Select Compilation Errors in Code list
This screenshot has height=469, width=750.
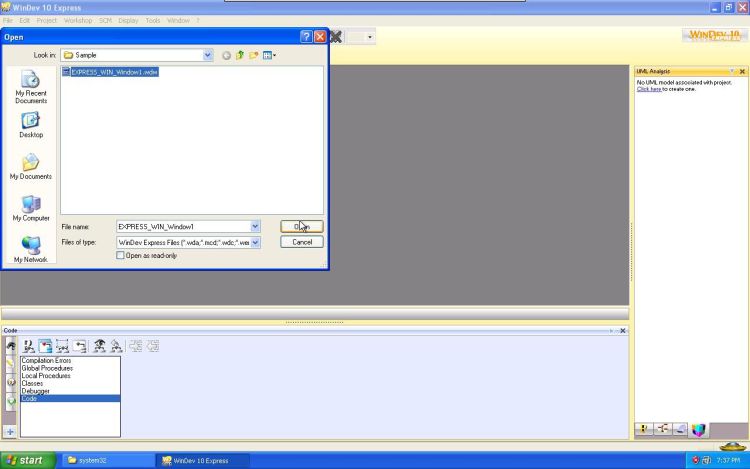46,360
